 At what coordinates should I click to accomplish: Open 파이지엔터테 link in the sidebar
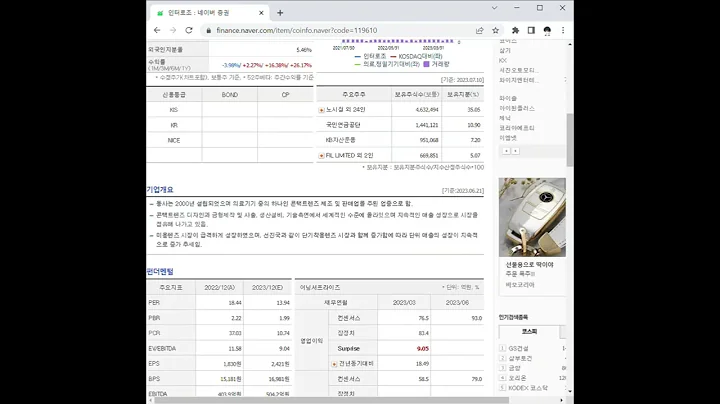[519, 80]
